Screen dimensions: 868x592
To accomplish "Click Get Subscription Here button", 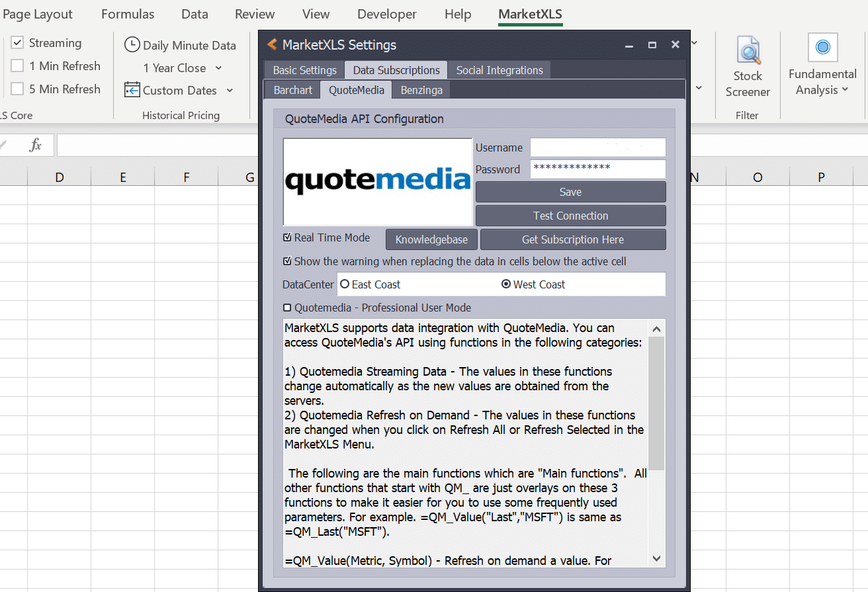I will (573, 239).
